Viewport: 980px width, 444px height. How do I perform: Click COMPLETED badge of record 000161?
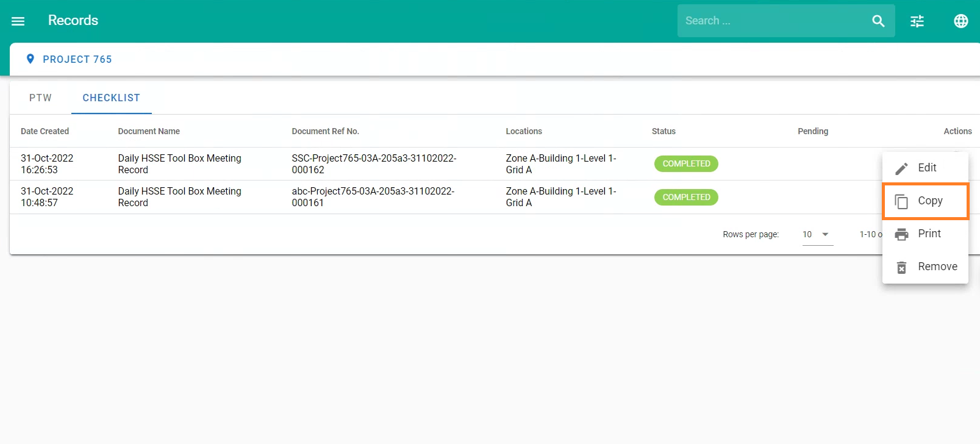coord(686,197)
